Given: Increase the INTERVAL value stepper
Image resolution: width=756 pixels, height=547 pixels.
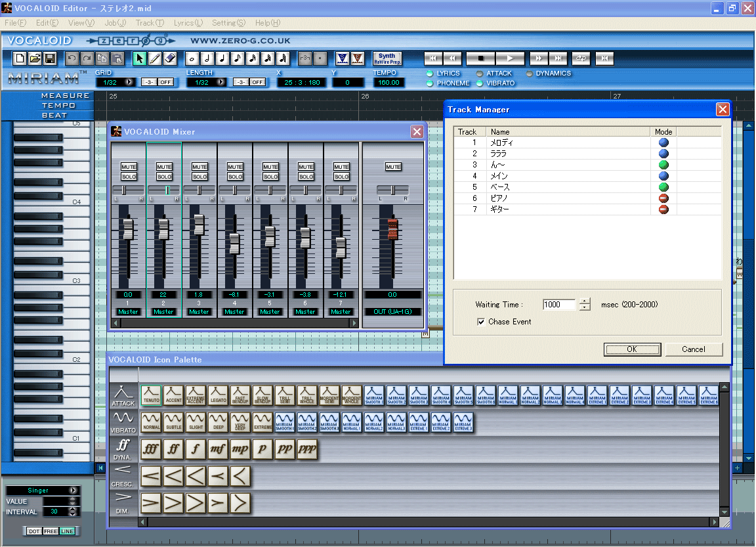Looking at the screenshot, I should click(73, 509).
